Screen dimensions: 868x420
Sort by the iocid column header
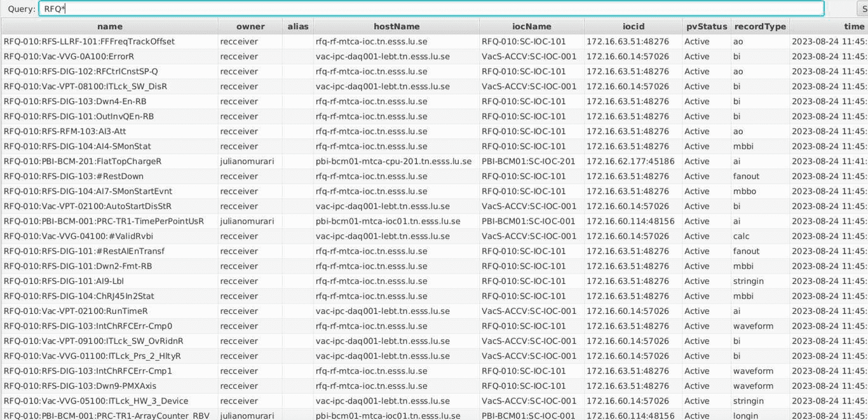[x=633, y=27]
